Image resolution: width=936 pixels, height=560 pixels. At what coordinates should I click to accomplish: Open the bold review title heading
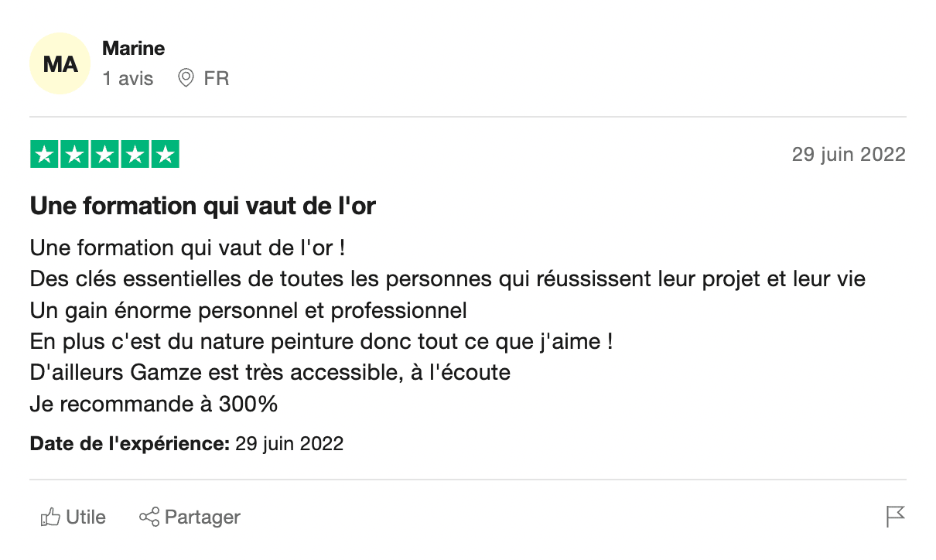(x=203, y=207)
